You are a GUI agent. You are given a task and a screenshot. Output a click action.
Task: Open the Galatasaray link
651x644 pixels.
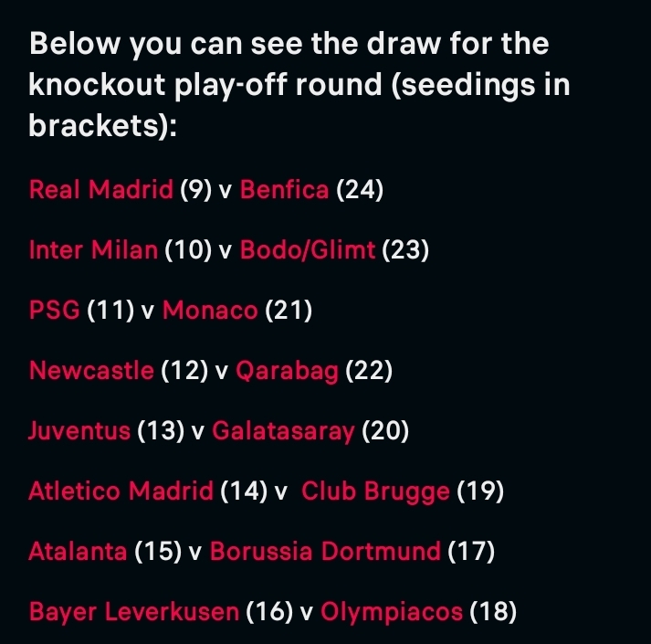pos(283,431)
